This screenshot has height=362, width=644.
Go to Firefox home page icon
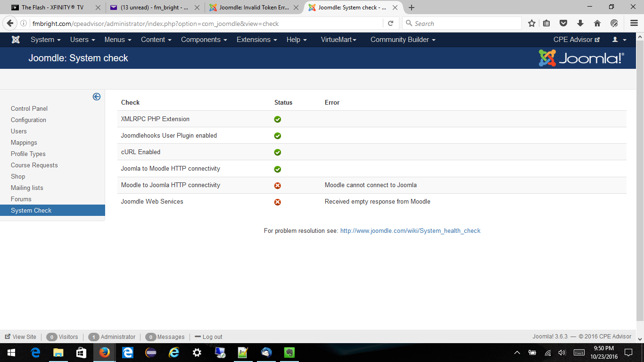pos(597,24)
